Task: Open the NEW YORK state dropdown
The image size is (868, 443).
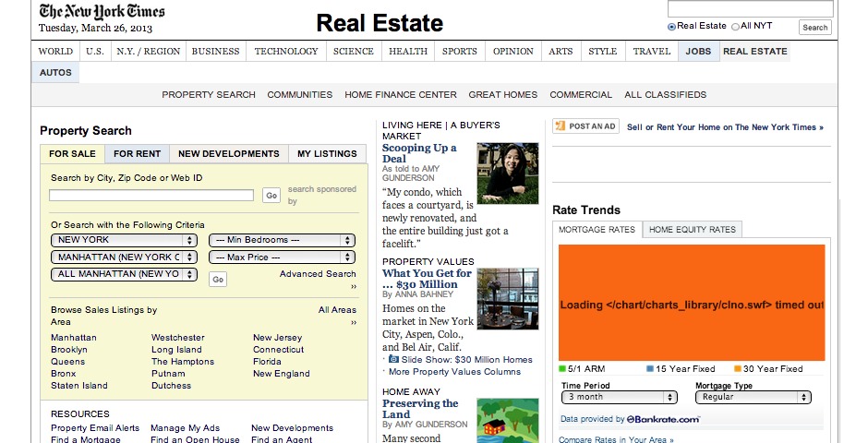Action: [124, 240]
